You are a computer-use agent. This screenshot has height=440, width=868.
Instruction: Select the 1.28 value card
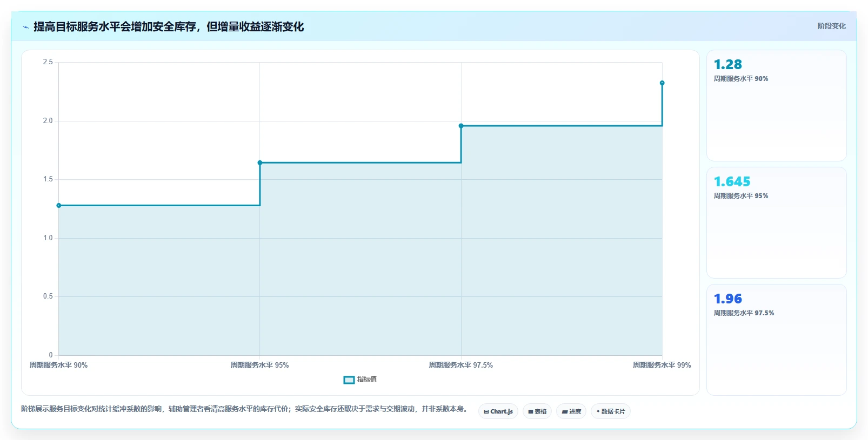pos(777,105)
